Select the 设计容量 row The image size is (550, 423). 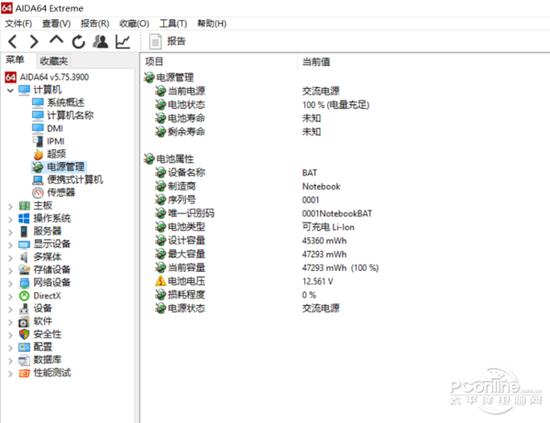tap(250, 241)
